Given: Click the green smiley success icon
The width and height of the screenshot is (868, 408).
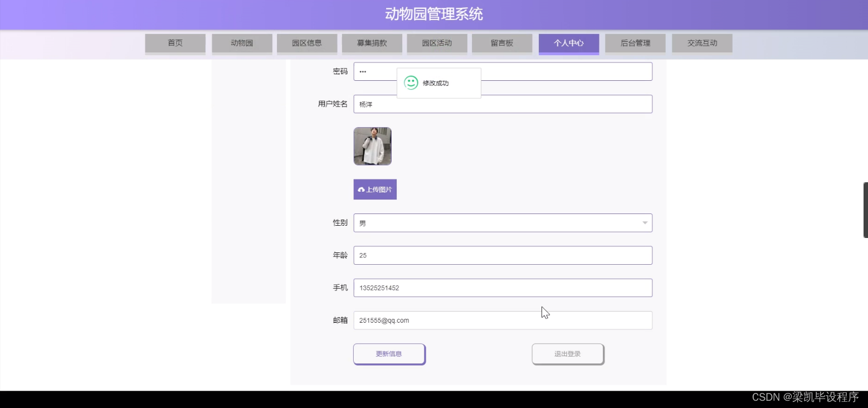Looking at the screenshot, I should point(411,83).
